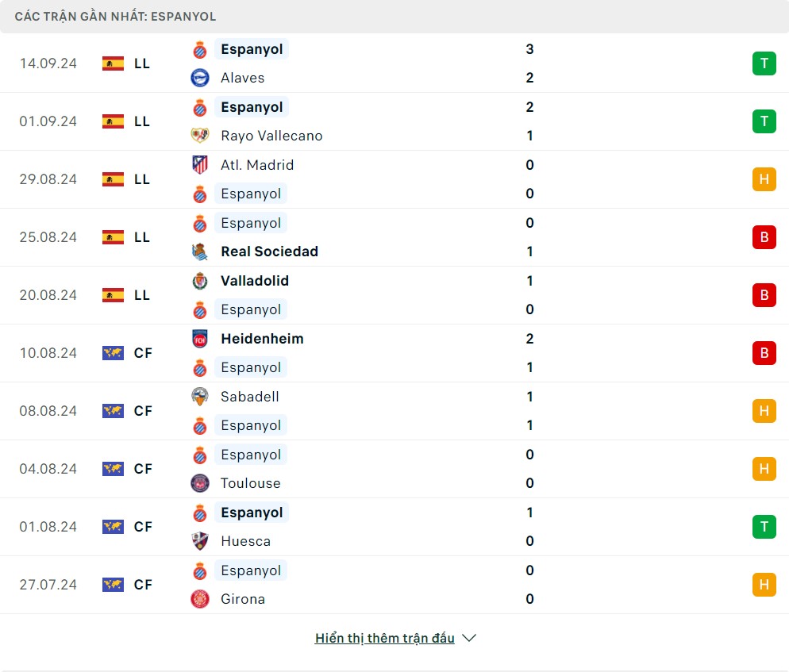Viewport: 789px width, 672px height.
Task: Select the 27.07.24 match date
Action: 48,585
